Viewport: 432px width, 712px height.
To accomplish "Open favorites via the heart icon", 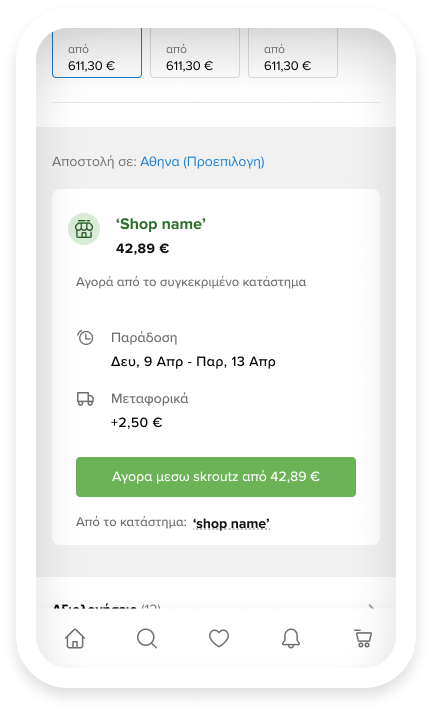I will point(219,638).
